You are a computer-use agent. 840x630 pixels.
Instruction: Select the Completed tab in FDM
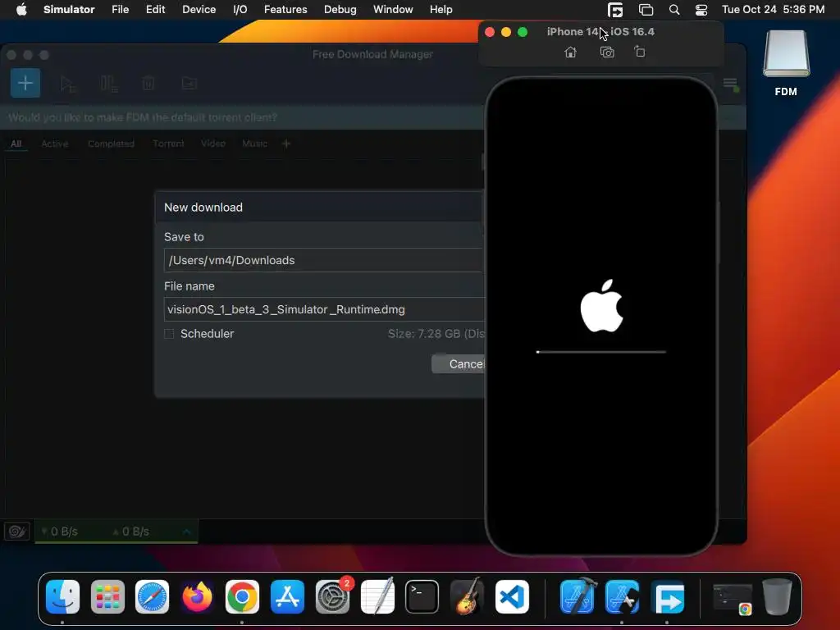(x=111, y=144)
